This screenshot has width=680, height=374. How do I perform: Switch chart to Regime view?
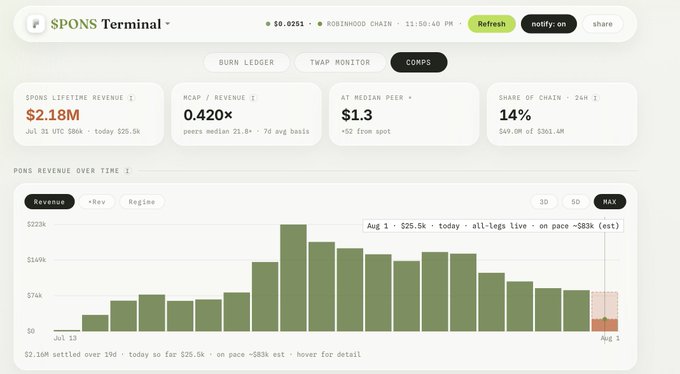point(142,202)
